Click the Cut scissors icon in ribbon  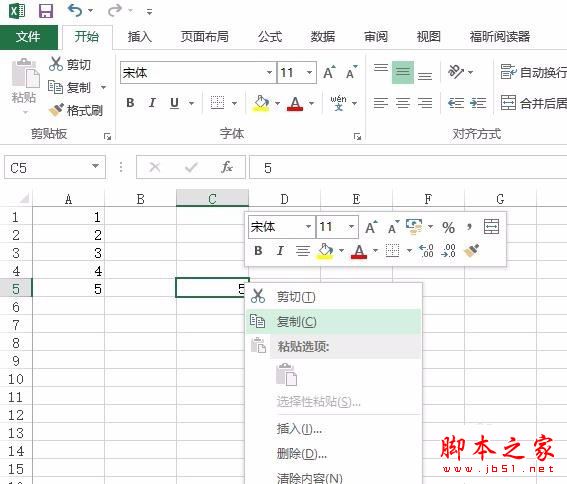click(56, 64)
